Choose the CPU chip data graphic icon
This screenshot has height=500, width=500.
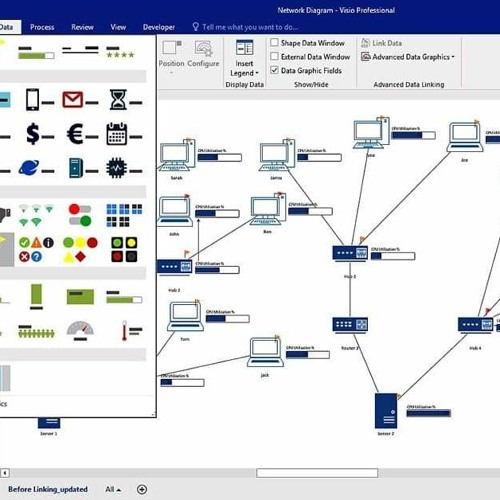[124, 168]
